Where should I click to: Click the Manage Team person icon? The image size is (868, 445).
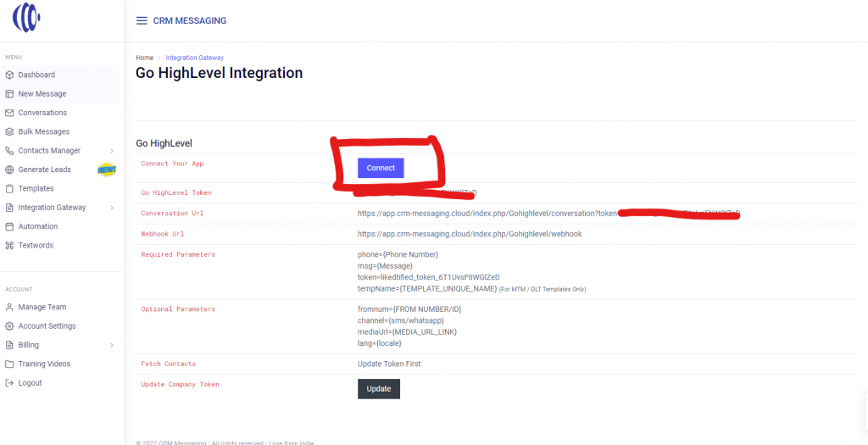tap(8, 307)
